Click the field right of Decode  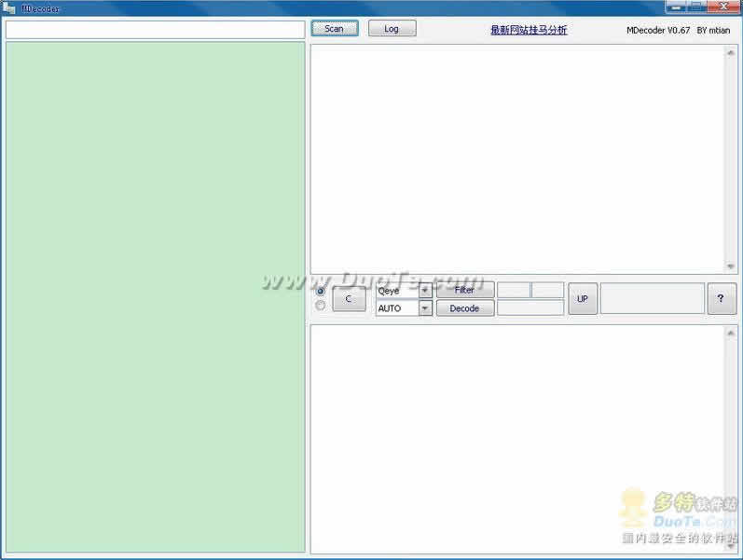[530, 307]
